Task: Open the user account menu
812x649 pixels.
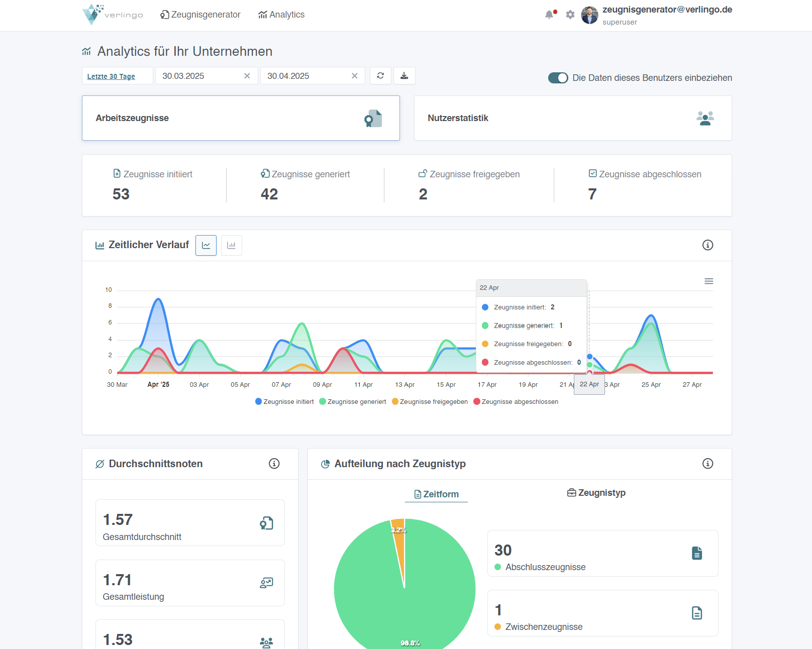Action: click(656, 15)
